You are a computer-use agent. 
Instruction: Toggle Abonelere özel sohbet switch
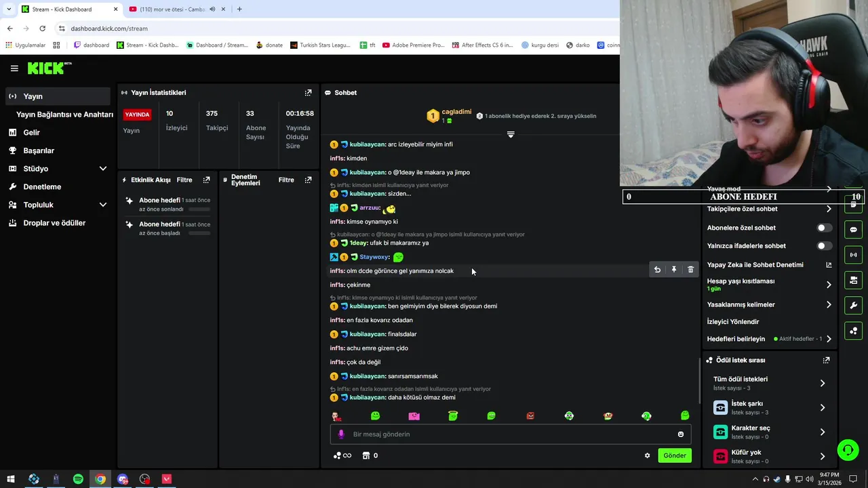824,228
